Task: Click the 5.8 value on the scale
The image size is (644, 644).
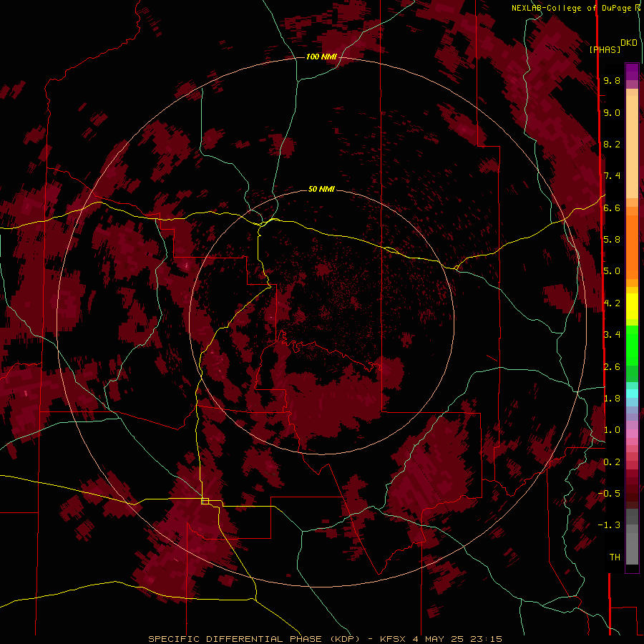Action: coord(612,239)
